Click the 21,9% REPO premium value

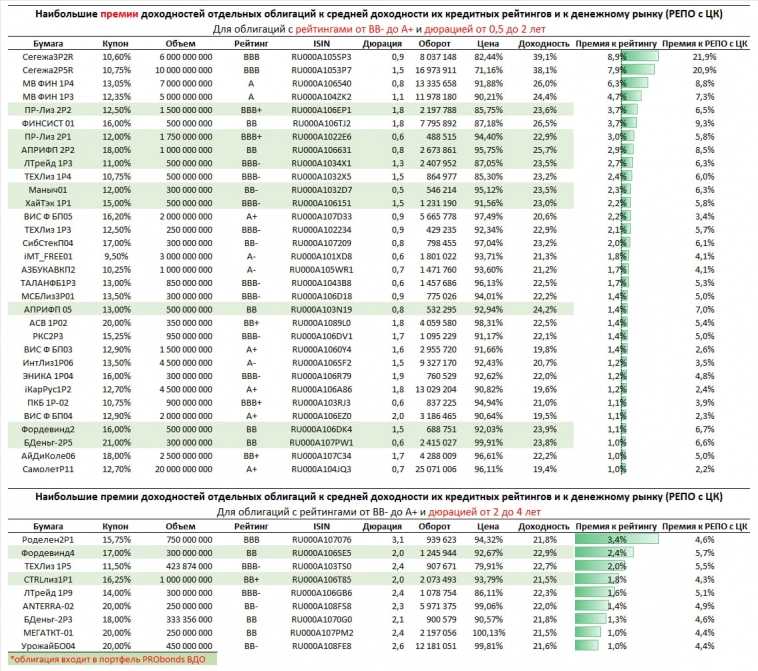(x=704, y=58)
